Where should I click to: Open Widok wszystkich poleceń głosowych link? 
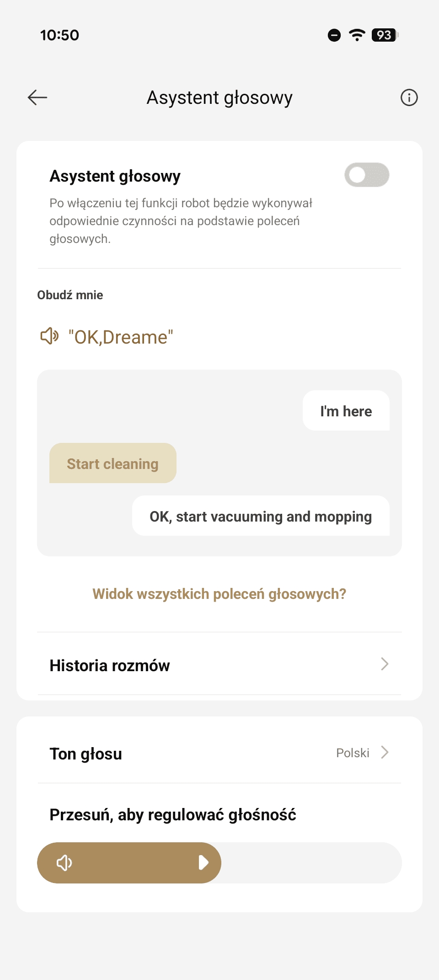tap(219, 594)
